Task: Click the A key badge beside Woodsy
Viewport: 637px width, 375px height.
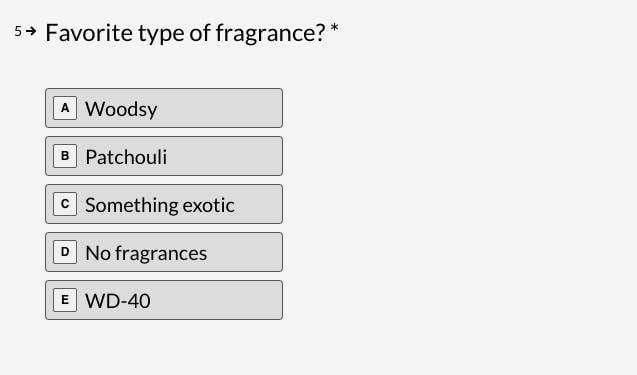Action: (x=65, y=108)
